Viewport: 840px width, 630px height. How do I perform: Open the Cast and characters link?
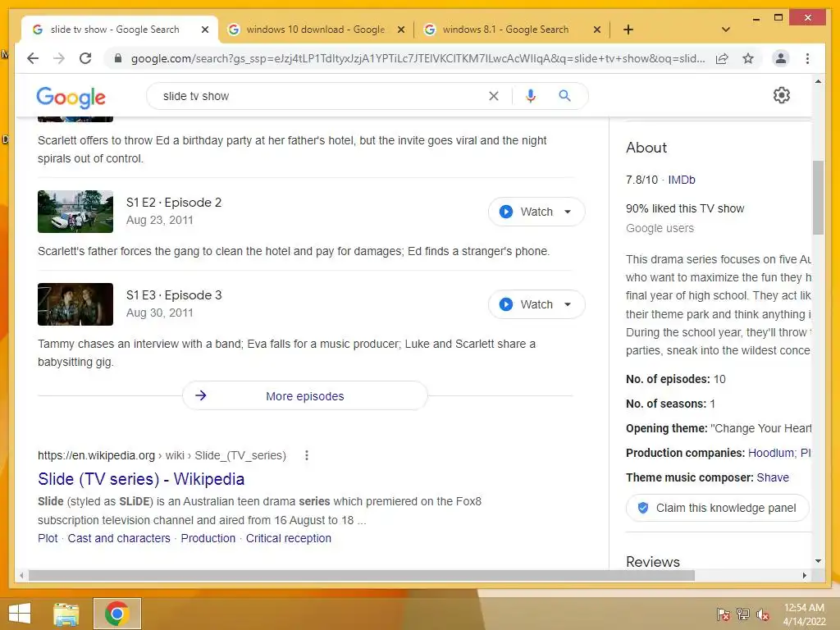pos(119,538)
